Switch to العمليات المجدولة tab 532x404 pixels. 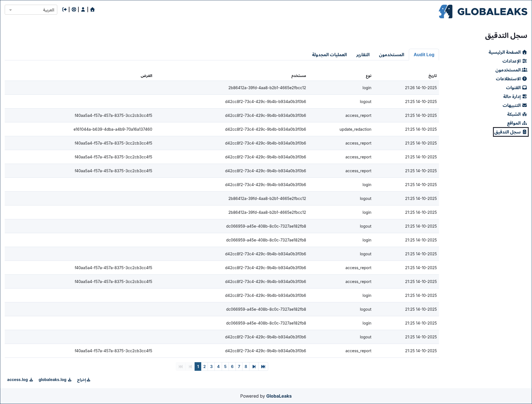click(329, 55)
